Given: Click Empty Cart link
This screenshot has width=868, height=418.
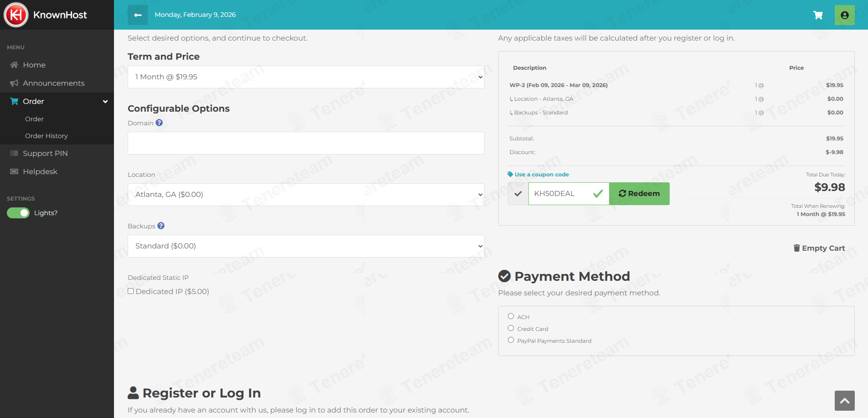Looking at the screenshot, I should coord(819,248).
